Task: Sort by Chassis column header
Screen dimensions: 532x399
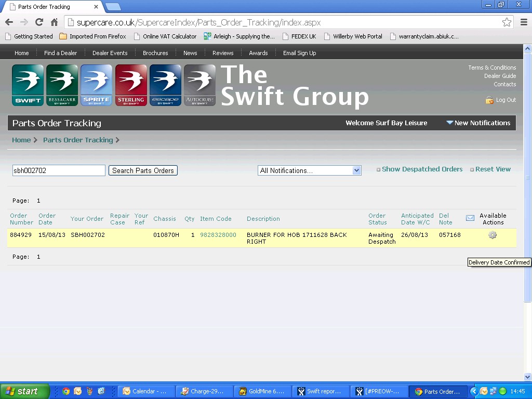Action: (165, 219)
